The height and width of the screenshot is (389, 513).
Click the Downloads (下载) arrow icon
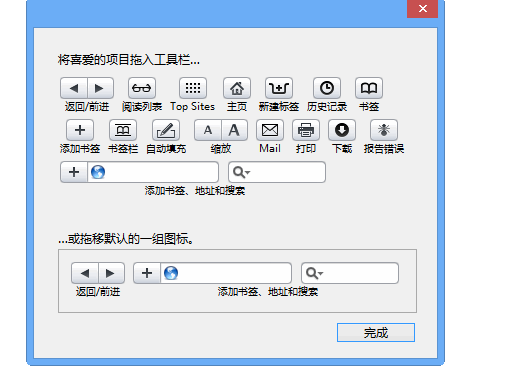click(342, 130)
